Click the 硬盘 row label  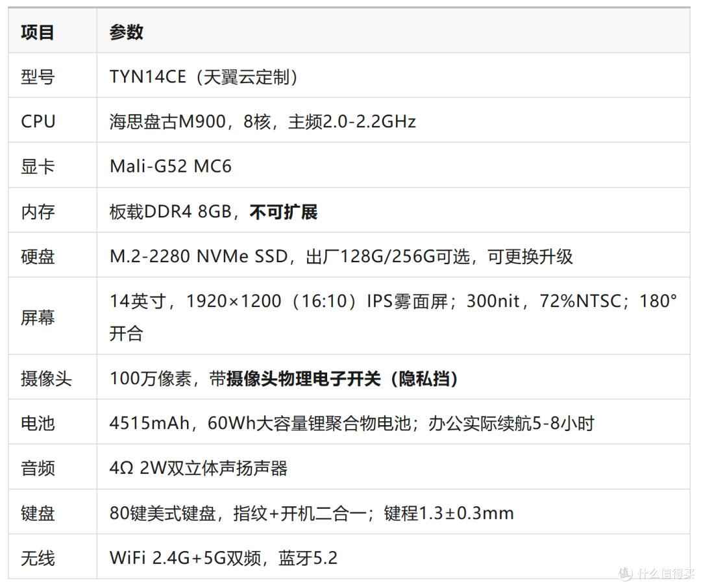pos(38,256)
